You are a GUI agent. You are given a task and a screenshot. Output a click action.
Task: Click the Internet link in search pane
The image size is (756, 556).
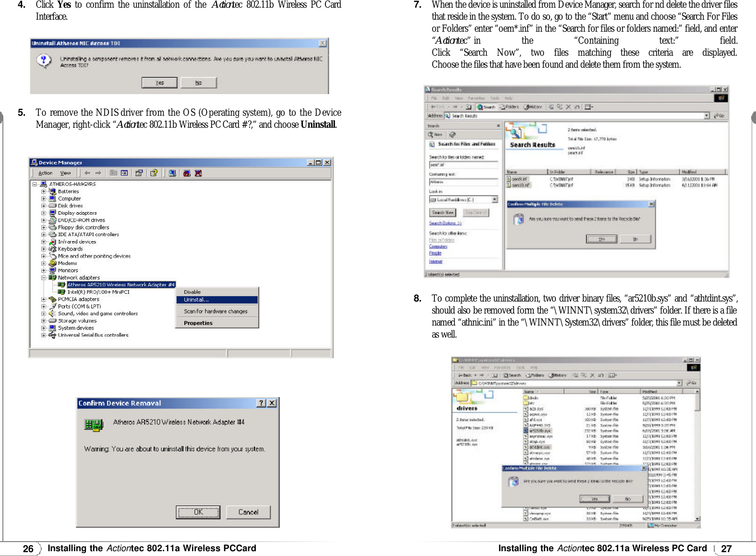435,262
